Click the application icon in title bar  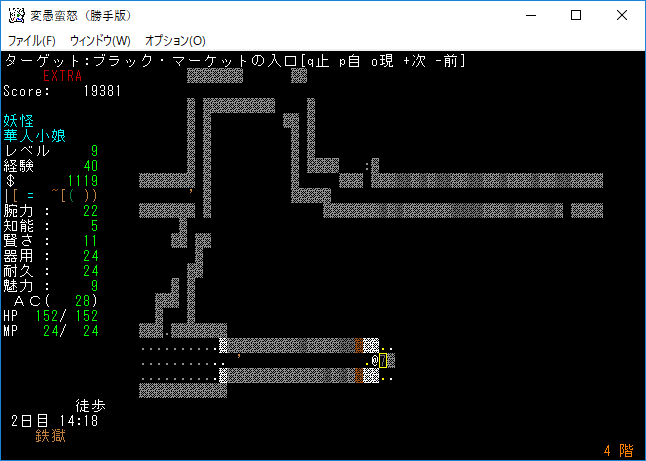16,15
